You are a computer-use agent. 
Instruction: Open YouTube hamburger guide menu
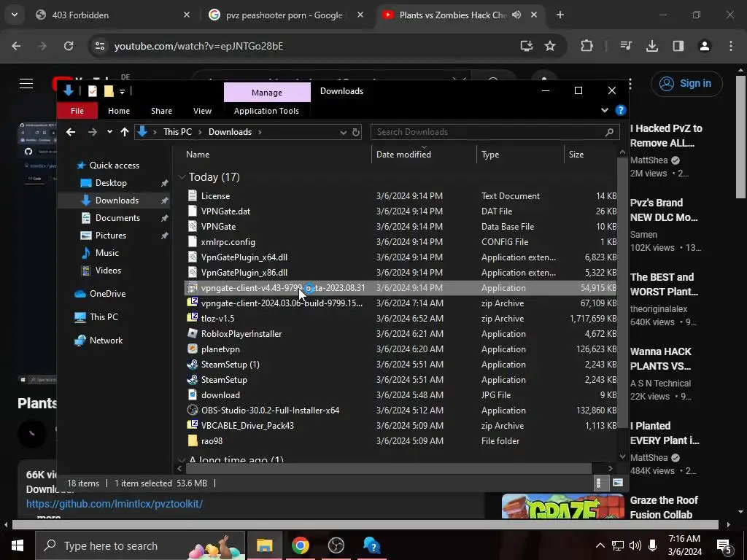point(26,83)
